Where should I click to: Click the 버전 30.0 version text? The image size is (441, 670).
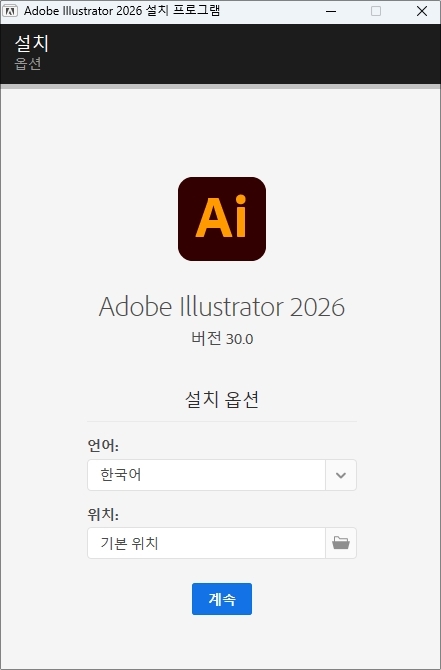[222, 339]
